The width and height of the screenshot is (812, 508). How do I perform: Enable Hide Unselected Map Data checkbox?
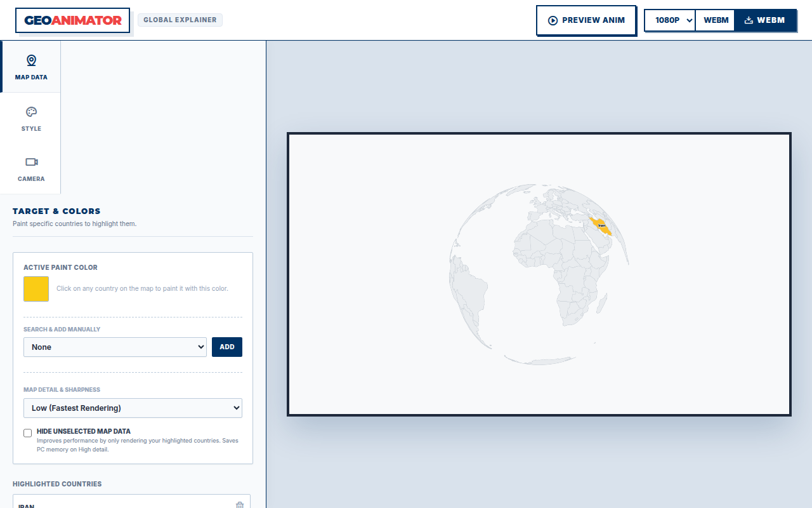27,433
